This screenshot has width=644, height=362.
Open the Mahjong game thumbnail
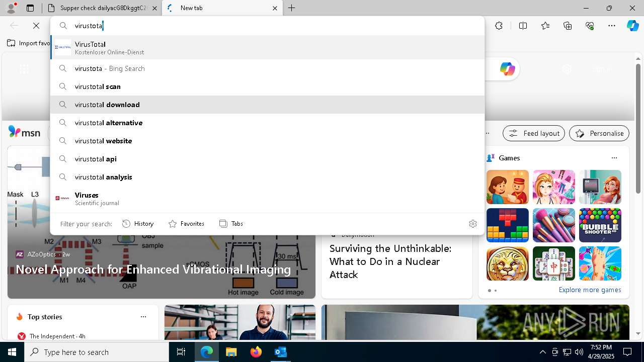tap(553, 263)
